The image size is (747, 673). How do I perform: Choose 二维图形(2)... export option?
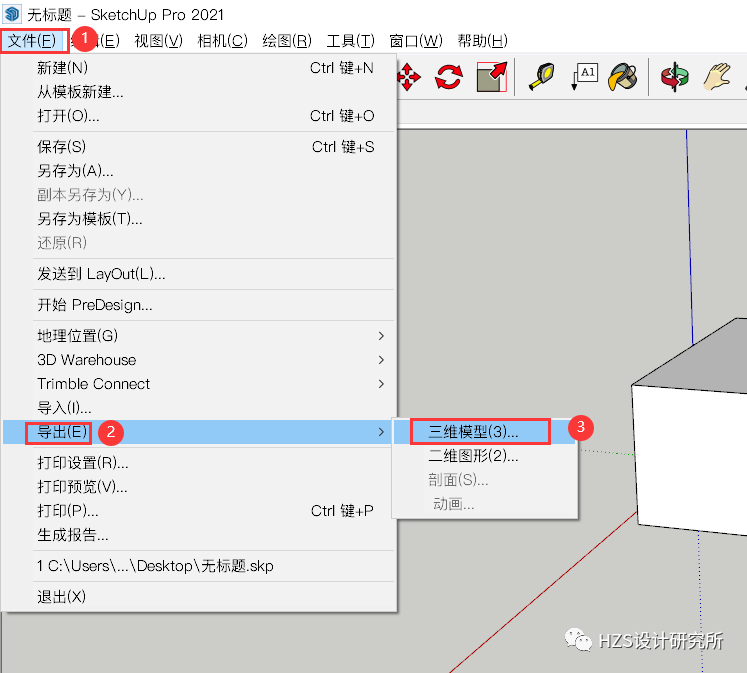(485, 456)
